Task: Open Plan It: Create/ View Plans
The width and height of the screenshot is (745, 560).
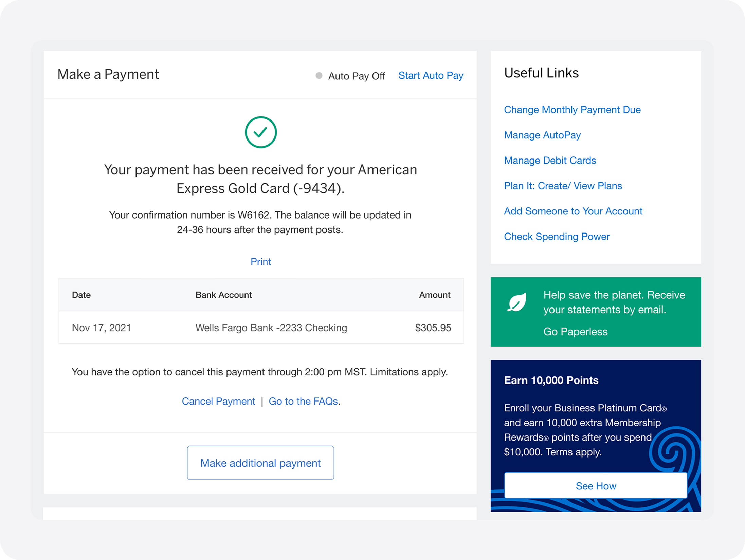Action: pyautogui.click(x=563, y=186)
